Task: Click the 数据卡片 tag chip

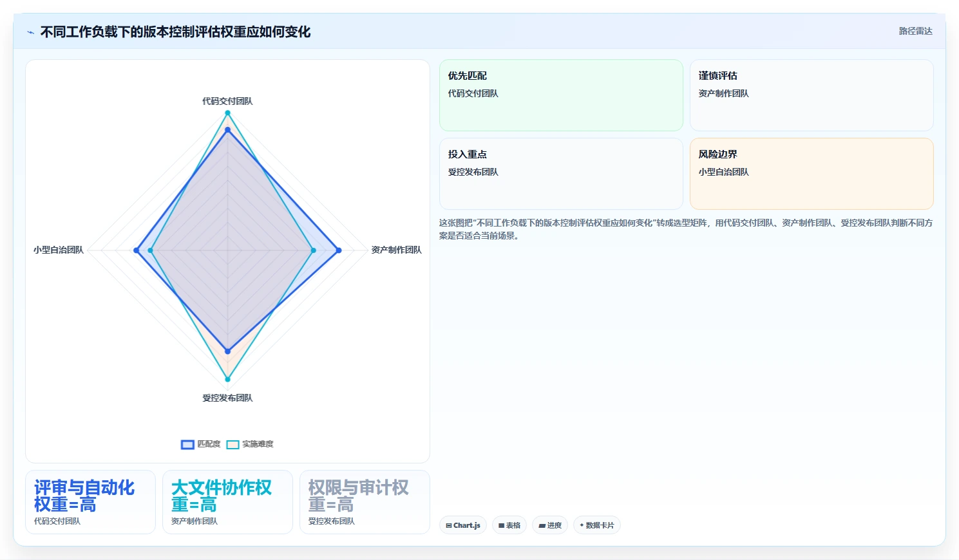Action: click(597, 525)
